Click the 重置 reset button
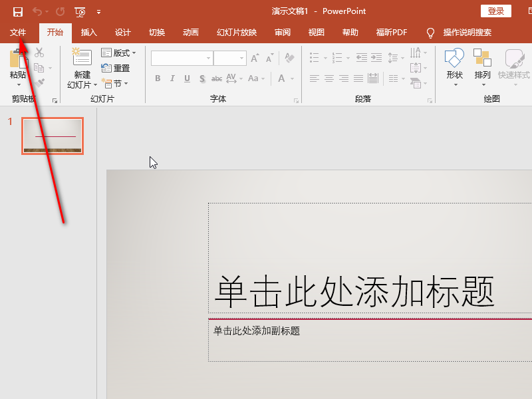532x399 pixels. 116,68
